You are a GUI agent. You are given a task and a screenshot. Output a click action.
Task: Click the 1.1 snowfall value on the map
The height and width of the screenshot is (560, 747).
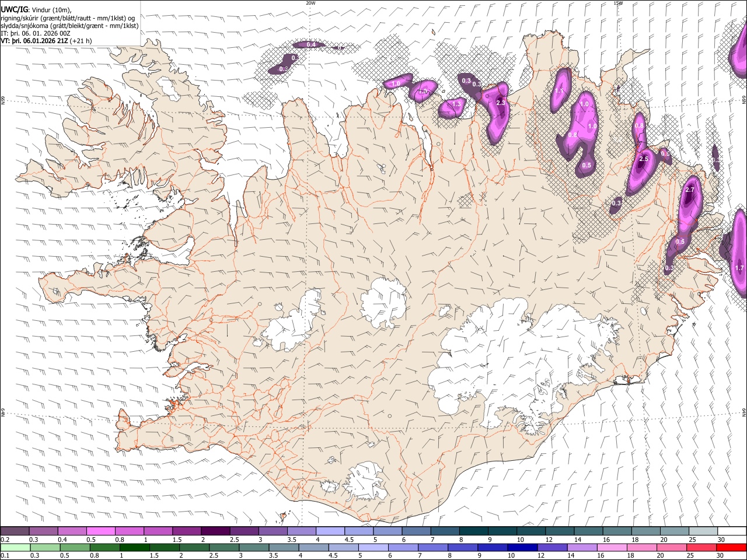(558, 91)
